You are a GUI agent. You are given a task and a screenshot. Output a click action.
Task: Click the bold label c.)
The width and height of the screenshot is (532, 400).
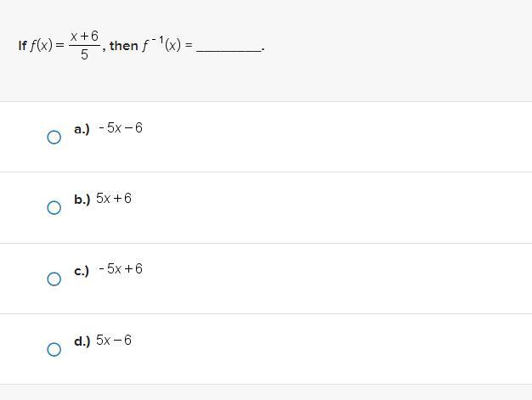pyautogui.click(x=82, y=270)
